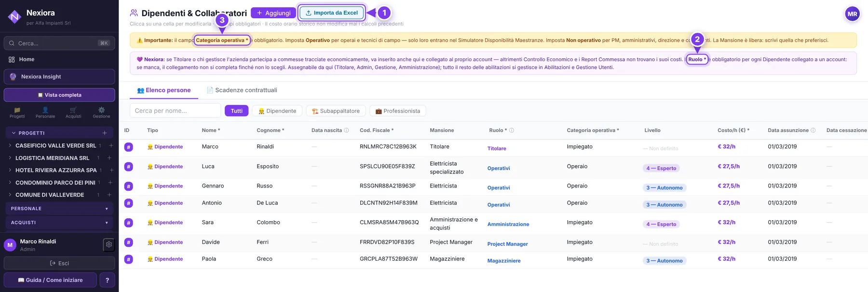Edit Luca Esposito's level badge 4 — Esperto

[662, 168]
